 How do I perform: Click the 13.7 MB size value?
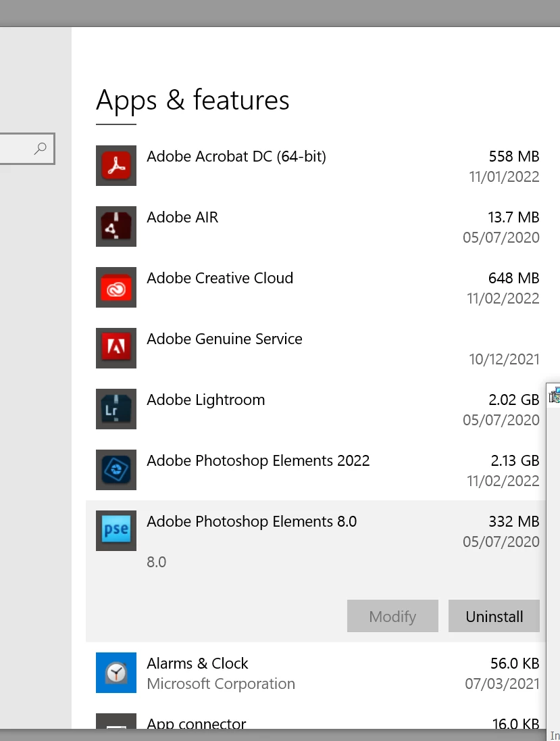tap(513, 218)
